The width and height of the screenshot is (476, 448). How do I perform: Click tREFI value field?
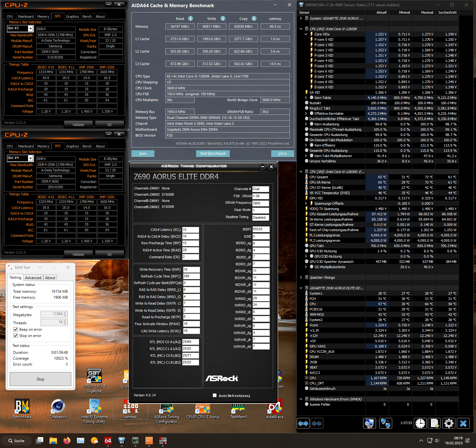click(261, 229)
